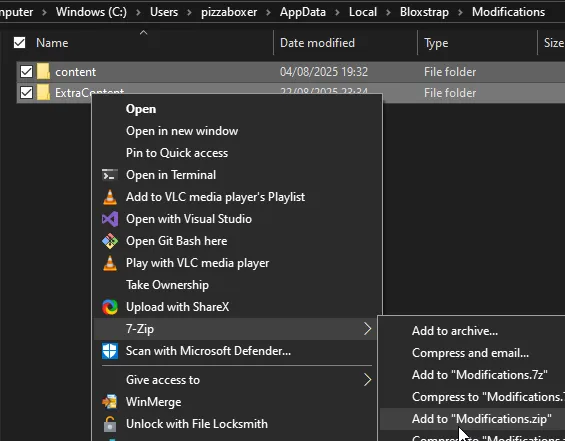Sort by the Name column header
The height and width of the screenshot is (441, 565).
pos(52,43)
